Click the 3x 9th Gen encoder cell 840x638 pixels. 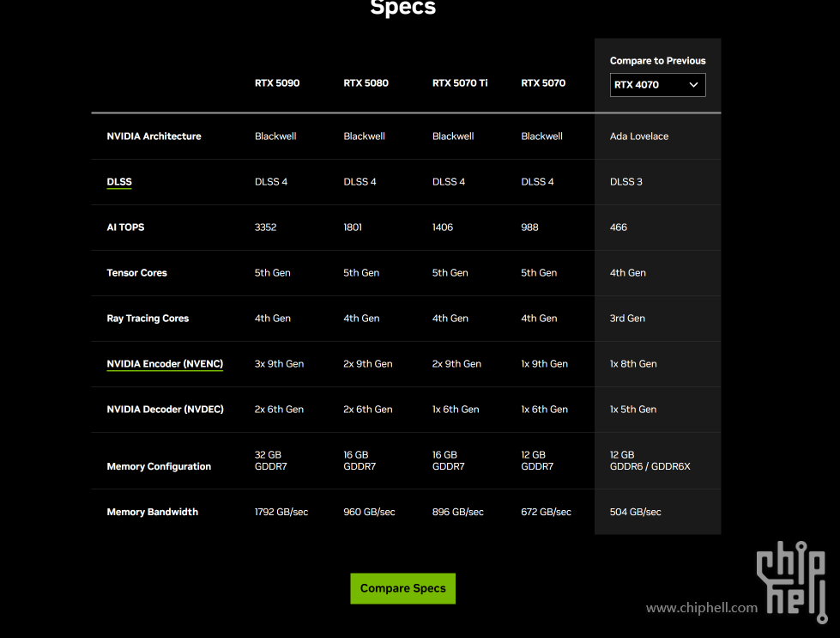(279, 364)
